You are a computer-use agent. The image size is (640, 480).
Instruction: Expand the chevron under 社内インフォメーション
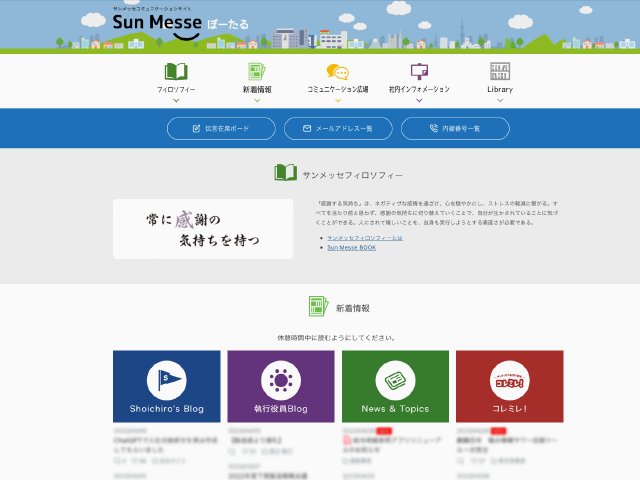pos(419,100)
